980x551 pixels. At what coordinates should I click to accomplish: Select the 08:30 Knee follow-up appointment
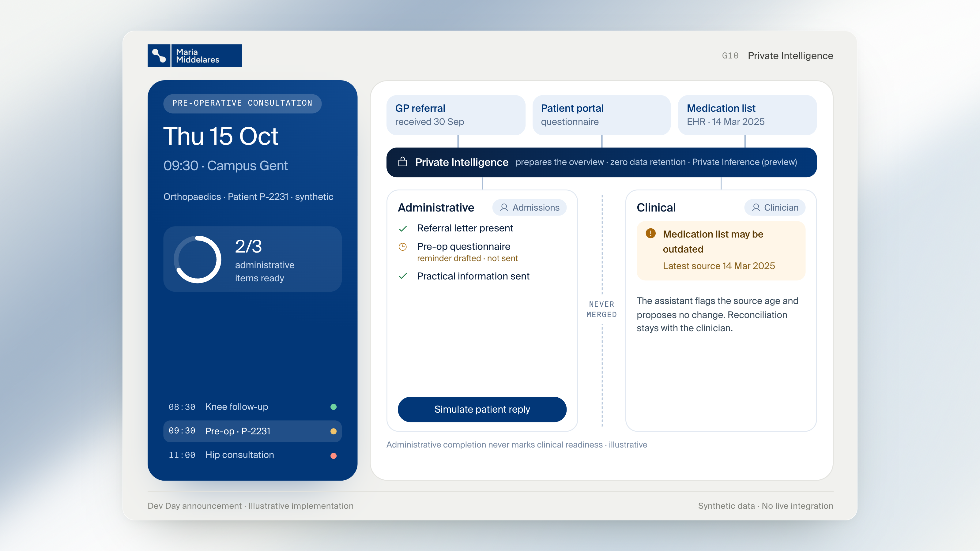pyautogui.click(x=253, y=407)
